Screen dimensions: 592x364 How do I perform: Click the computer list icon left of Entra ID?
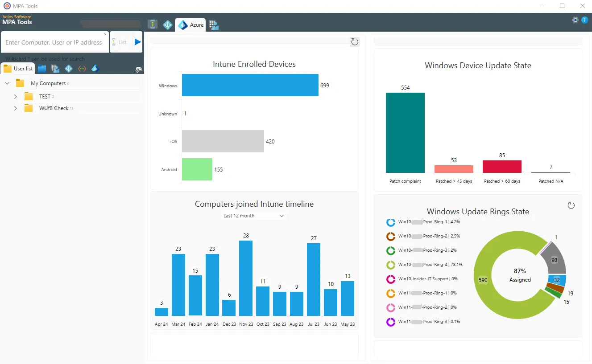(x=153, y=24)
